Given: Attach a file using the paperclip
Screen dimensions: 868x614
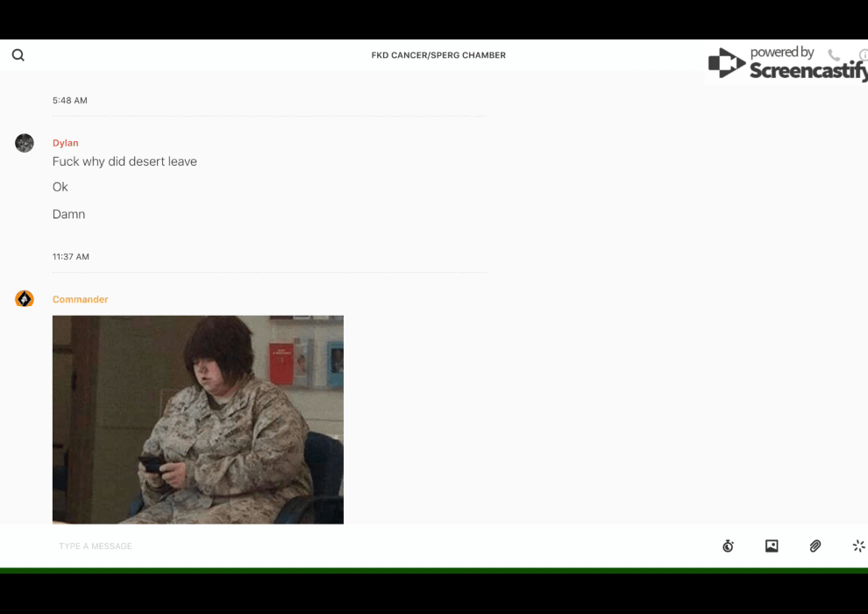Looking at the screenshot, I should (x=815, y=546).
